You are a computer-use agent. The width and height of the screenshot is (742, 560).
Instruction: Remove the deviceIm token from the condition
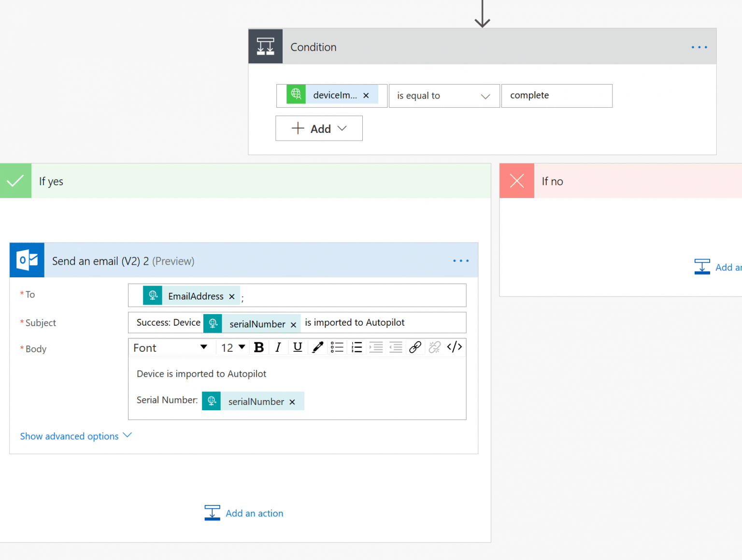(x=366, y=95)
